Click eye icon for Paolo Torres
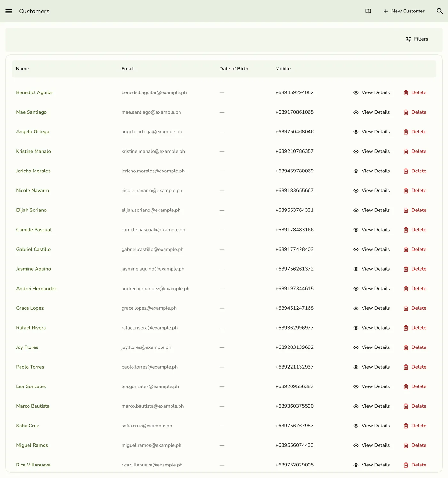This screenshot has width=448, height=478. tap(356, 367)
